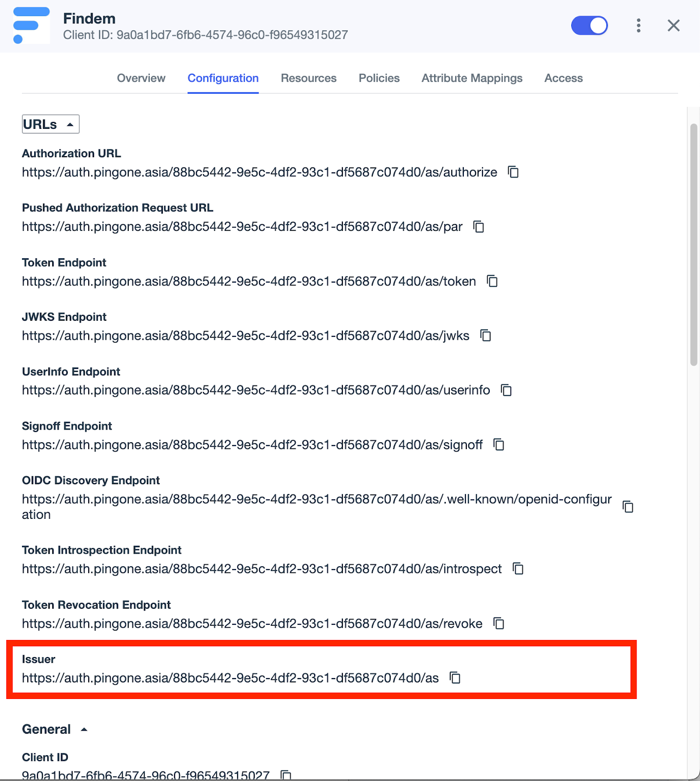The height and width of the screenshot is (781, 700).
Task: Open the three-dot options menu
Action: [x=638, y=25]
